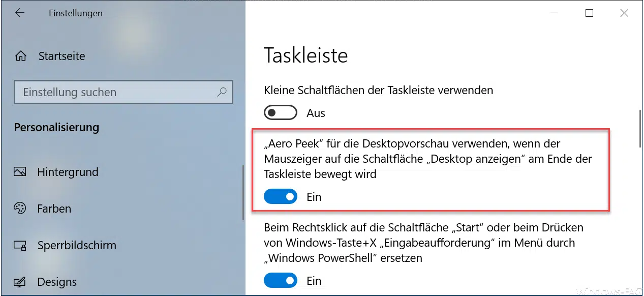Click the Sperrbildschirm monitor icon

tap(20, 245)
